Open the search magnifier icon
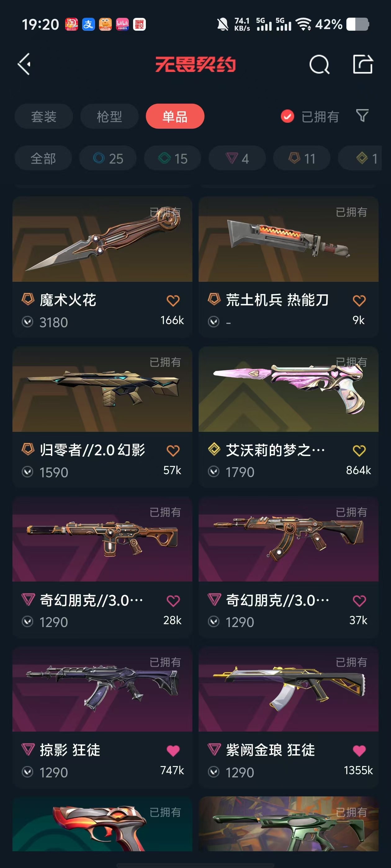The height and width of the screenshot is (868, 391). tap(319, 64)
